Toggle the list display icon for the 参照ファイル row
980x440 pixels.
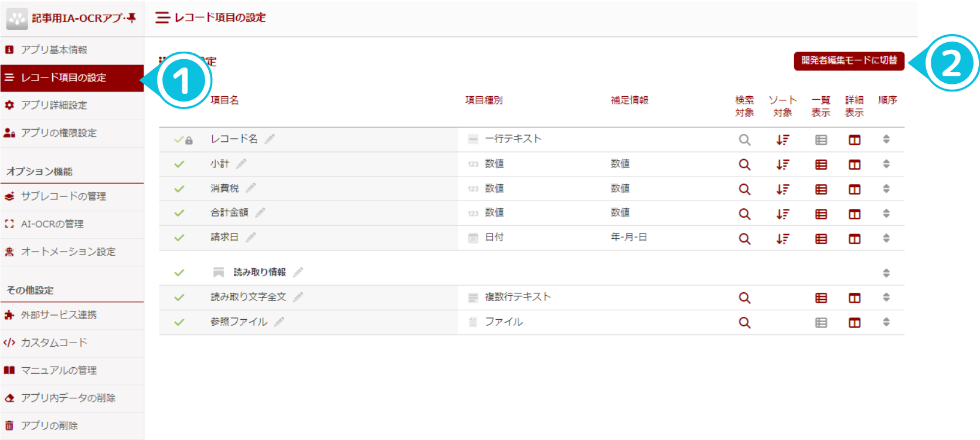[x=821, y=322]
